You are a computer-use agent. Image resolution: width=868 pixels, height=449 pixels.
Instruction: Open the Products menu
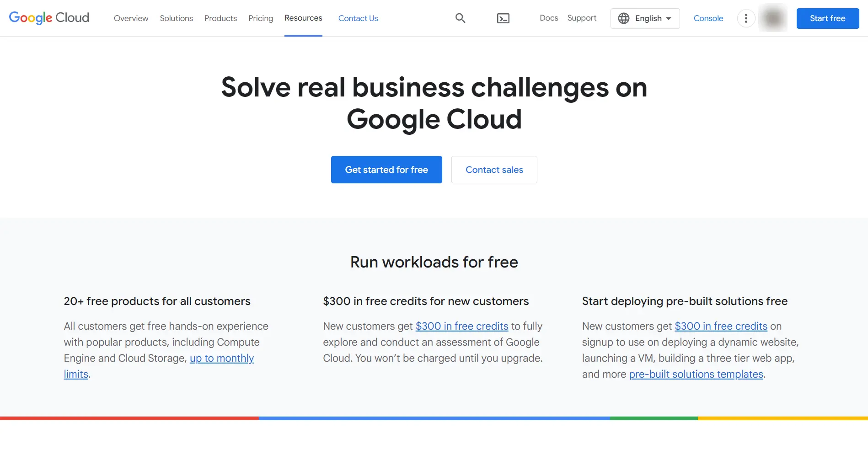click(220, 18)
